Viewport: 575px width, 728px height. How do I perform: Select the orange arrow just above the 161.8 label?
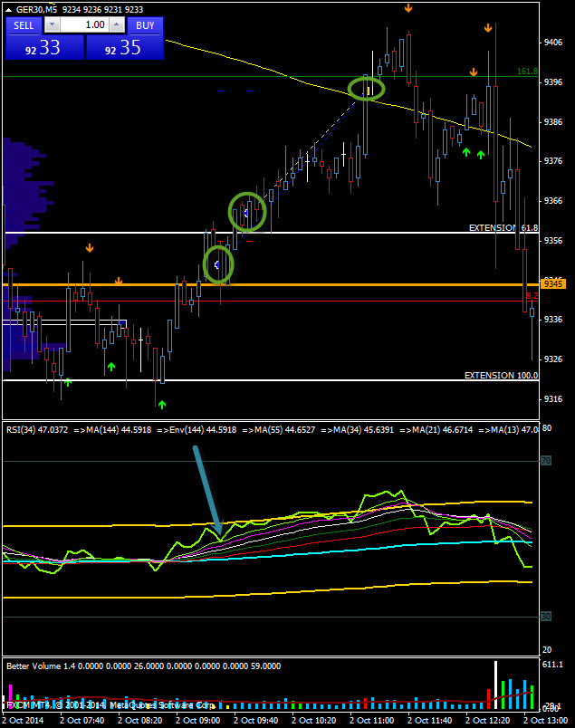click(x=474, y=72)
